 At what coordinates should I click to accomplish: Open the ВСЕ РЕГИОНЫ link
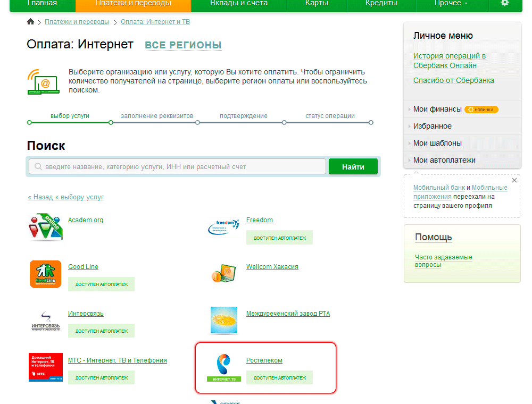(x=183, y=45)
